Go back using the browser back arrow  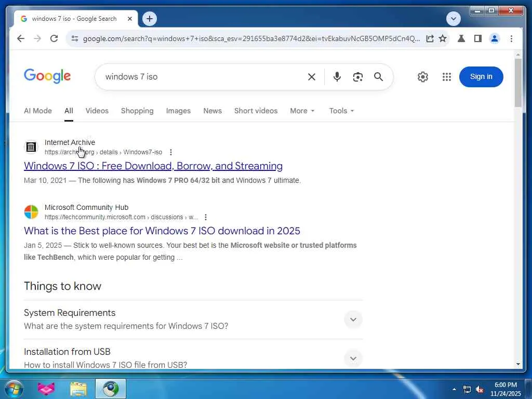click(x=21, y=38)
